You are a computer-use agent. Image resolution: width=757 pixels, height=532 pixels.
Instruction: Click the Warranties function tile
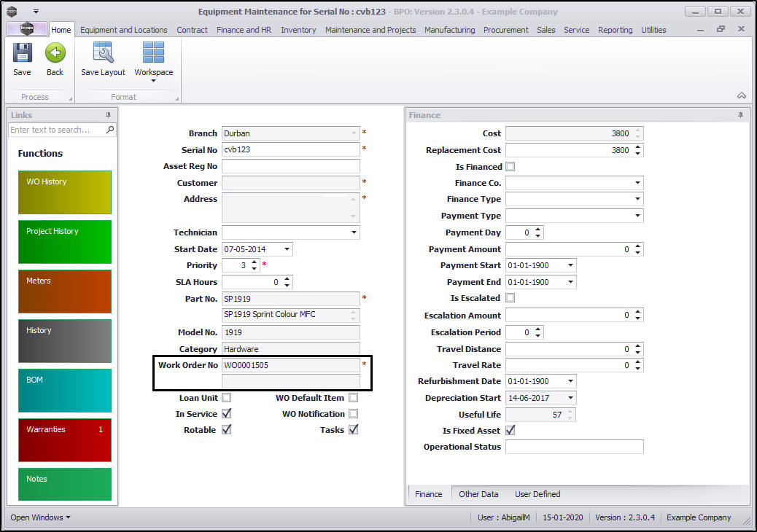65,440
